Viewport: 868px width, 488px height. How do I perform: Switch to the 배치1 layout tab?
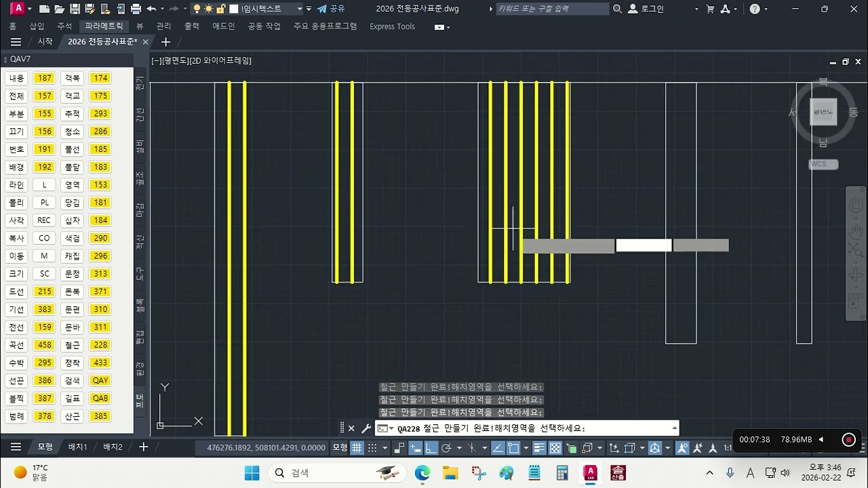coord(77,447)
